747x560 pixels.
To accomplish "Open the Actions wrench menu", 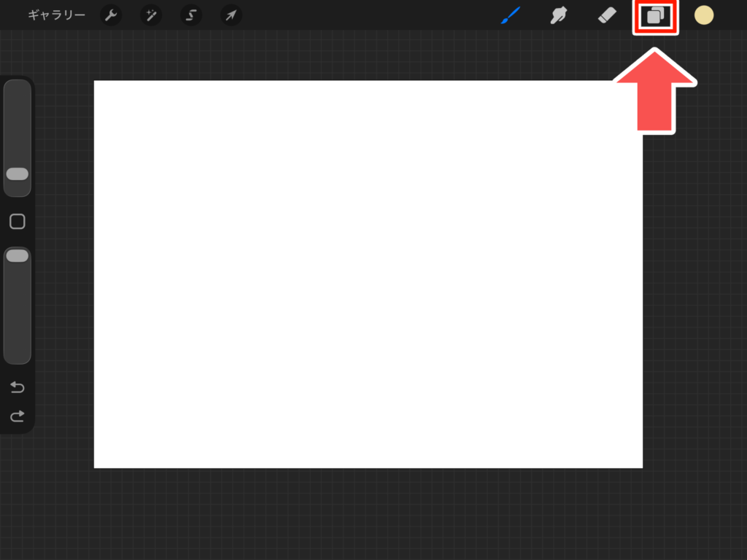I will 111,15.
